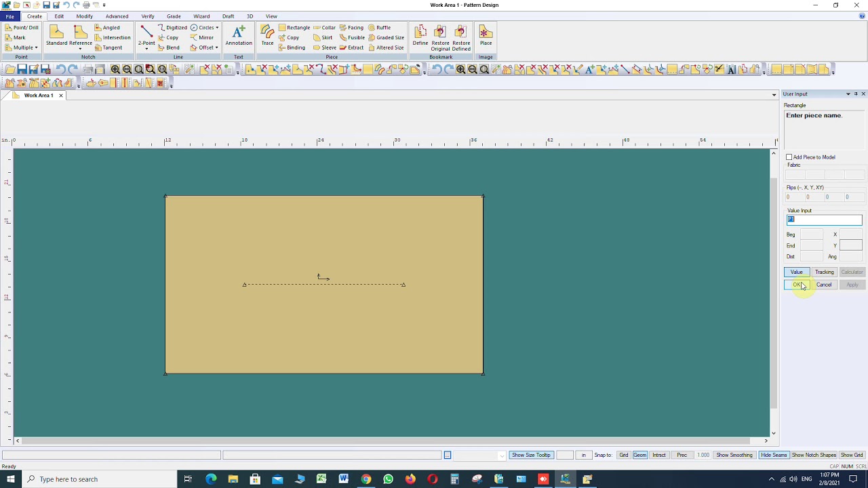Viewport: 868px width, 488px height.
Task: Open the Edit ribbon tab
Action: point(59,16)
